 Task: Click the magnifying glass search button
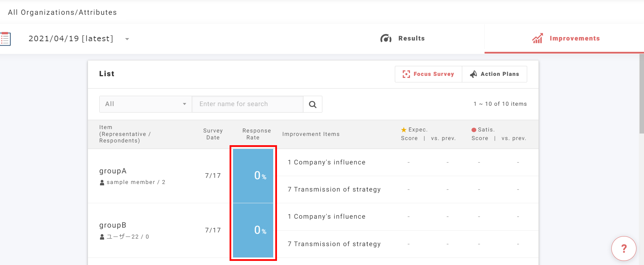[312, 104]
